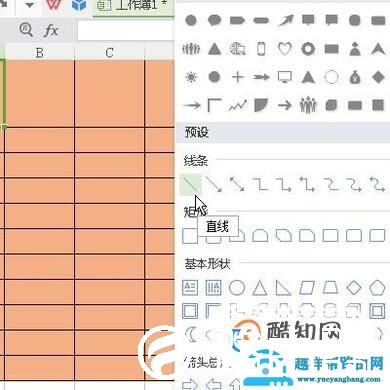This screenshot has height=390, width=390.
Task: Click the magnifier zoom icon beside fx
Action: 26,30
